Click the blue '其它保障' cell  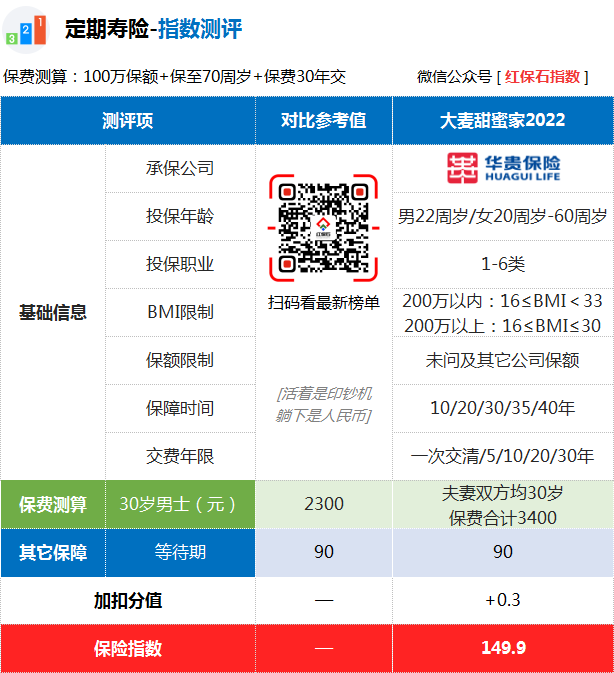53,552
